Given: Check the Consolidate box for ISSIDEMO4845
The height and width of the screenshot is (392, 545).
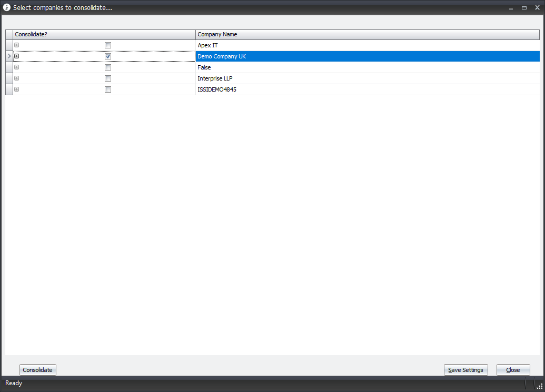Looking at the screenshot, I should pos(108,89).
